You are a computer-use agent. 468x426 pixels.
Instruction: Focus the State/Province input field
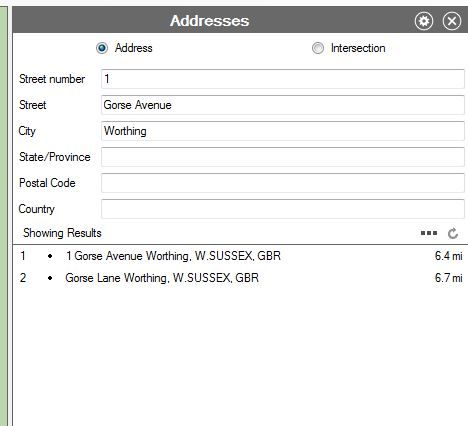[283, 157]
